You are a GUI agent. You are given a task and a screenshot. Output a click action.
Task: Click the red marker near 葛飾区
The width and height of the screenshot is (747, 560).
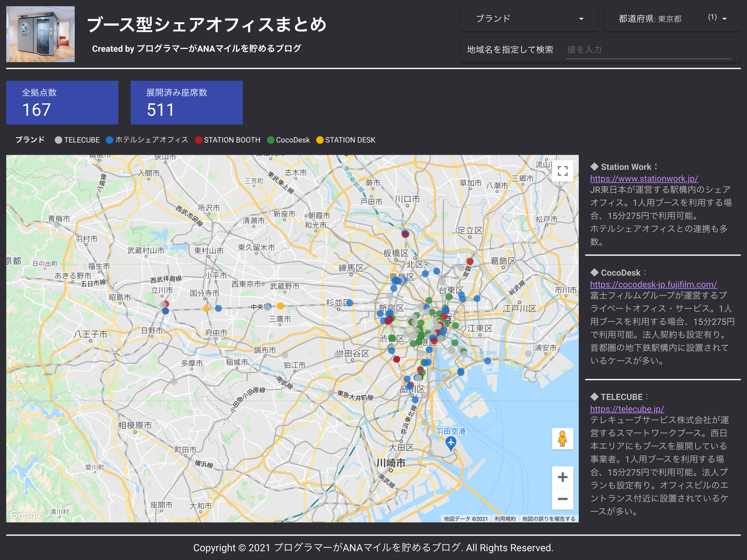470,261
